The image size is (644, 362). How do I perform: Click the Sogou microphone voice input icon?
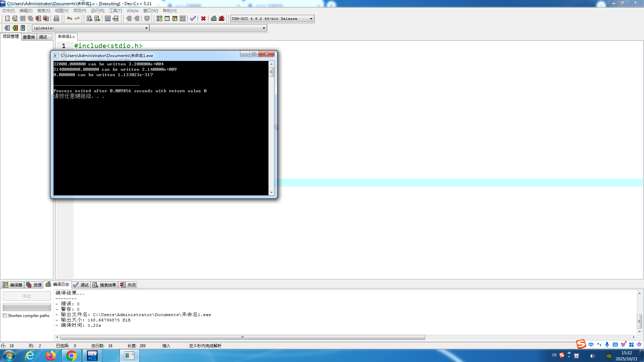point(607,345)
